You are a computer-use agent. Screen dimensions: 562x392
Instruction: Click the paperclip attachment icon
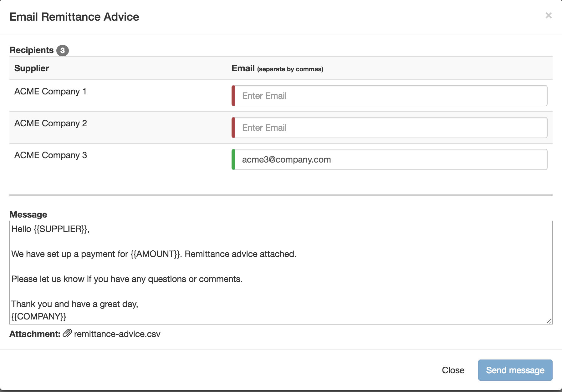point(67,333)
